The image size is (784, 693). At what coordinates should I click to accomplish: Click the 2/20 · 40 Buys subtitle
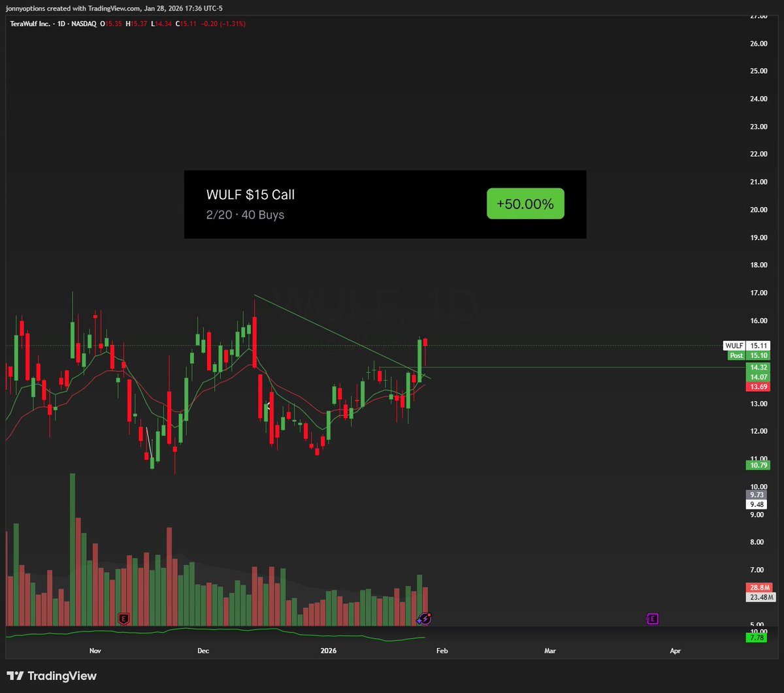point(245,214)
